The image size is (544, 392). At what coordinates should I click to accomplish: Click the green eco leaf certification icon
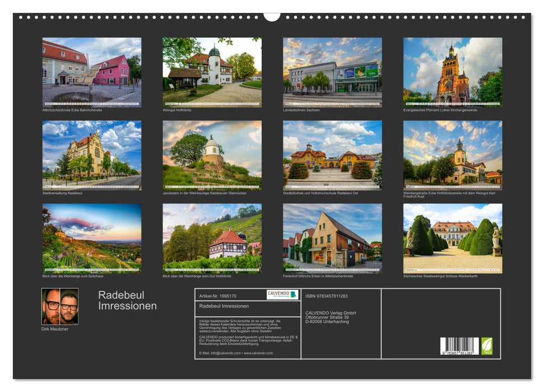point(487,346)
